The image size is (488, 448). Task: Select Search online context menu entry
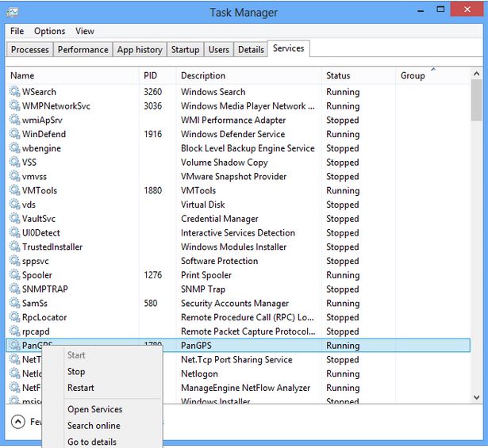tap(94, 426)
